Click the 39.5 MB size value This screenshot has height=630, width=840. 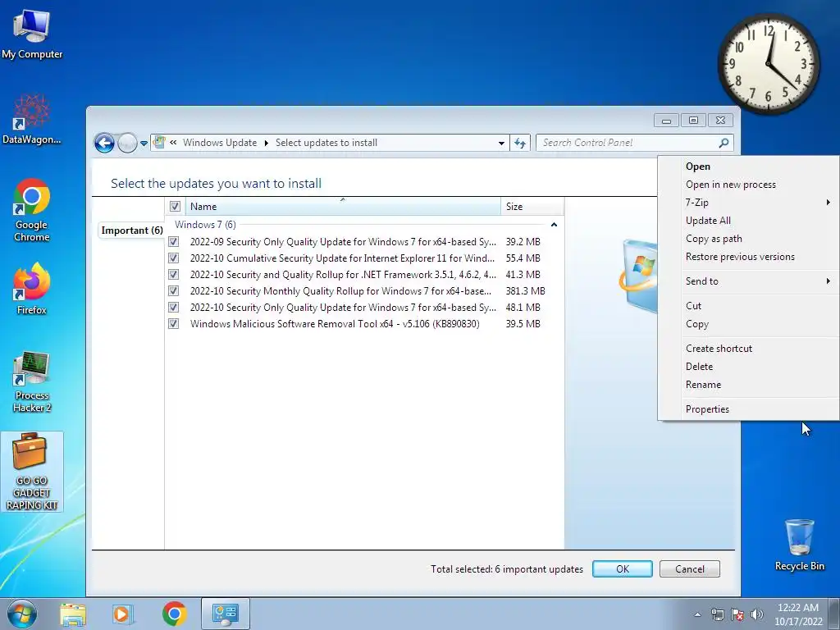coord(523,323)
